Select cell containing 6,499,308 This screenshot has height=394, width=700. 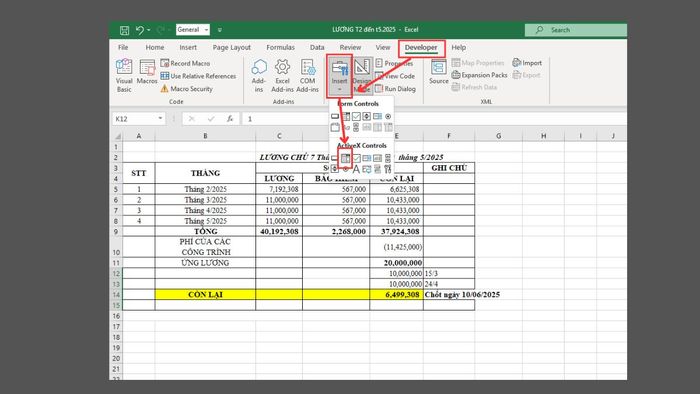coord(396,294)
